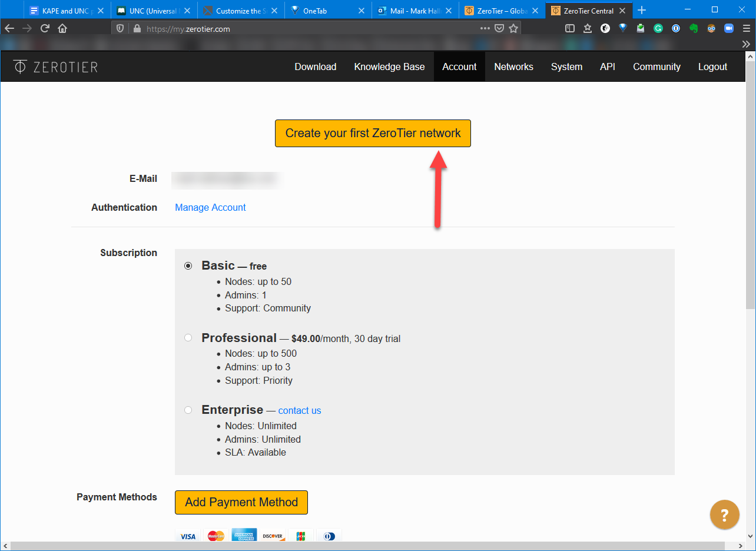Open the green download arrow extension
This screenshot has width=756, height=551.
[x=641, y=28]
